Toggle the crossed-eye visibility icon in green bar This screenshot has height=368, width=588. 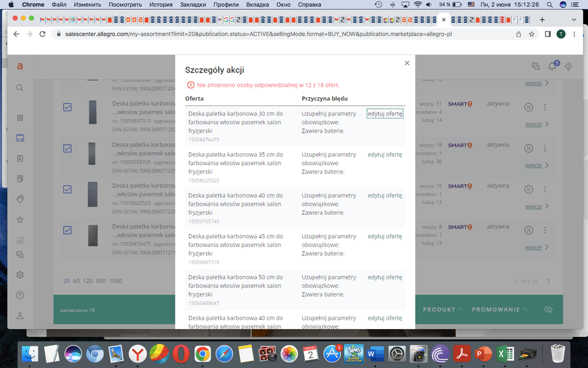(x=548, y=310)
